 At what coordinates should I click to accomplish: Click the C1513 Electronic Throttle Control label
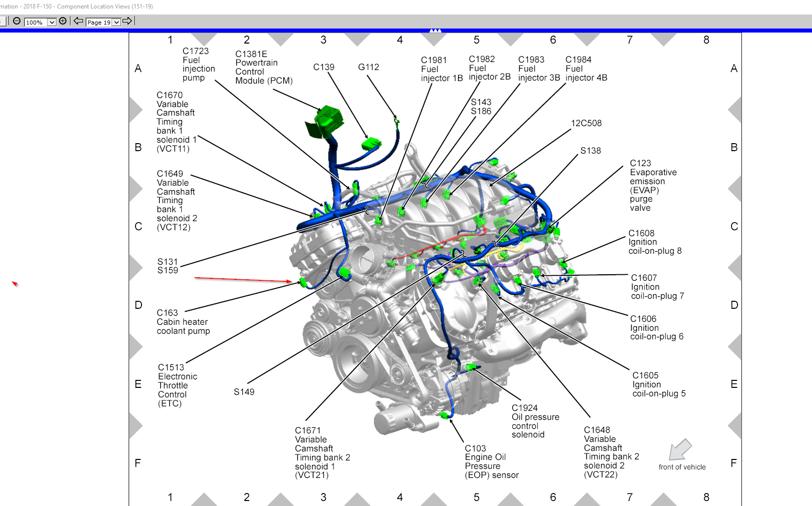click(177, 385)
